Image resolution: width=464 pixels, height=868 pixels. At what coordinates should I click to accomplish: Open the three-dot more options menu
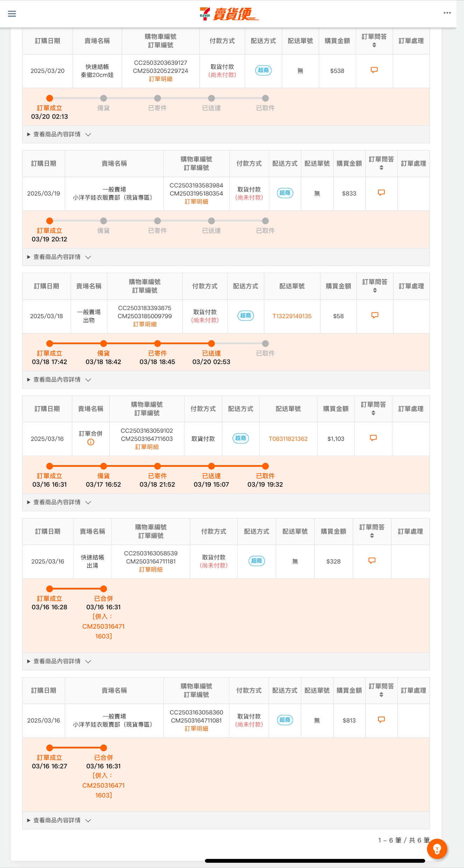click(x=447, y=13)
